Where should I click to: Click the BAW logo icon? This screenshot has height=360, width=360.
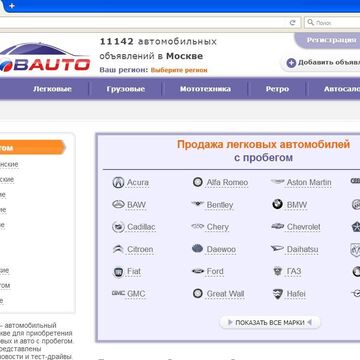(118, 204)
